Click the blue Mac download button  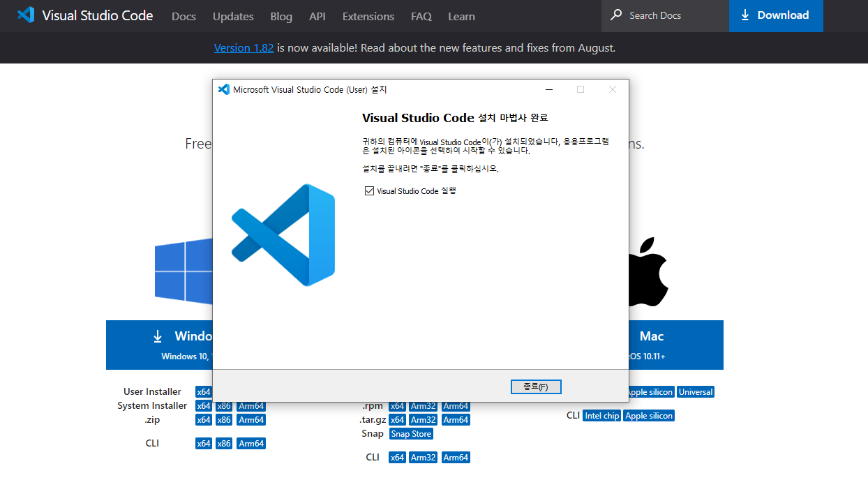676,345
